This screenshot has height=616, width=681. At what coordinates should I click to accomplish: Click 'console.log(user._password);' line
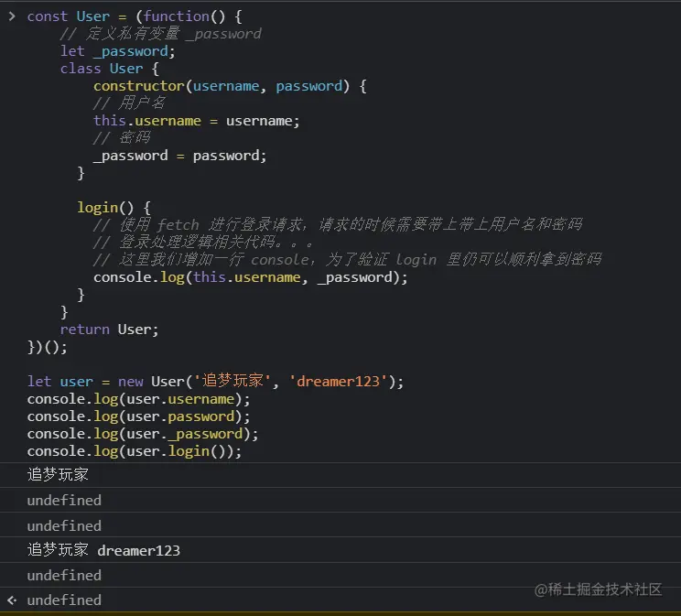click(143, 434)
